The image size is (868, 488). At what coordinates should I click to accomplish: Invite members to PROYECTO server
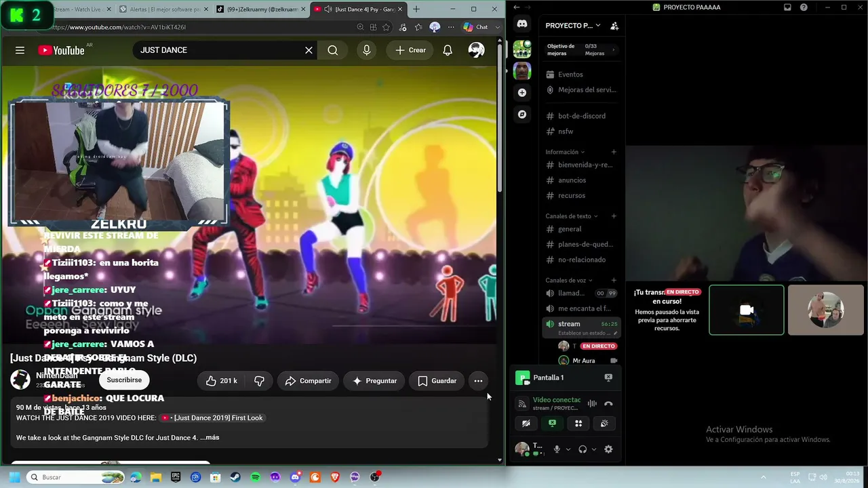[614, 26]
